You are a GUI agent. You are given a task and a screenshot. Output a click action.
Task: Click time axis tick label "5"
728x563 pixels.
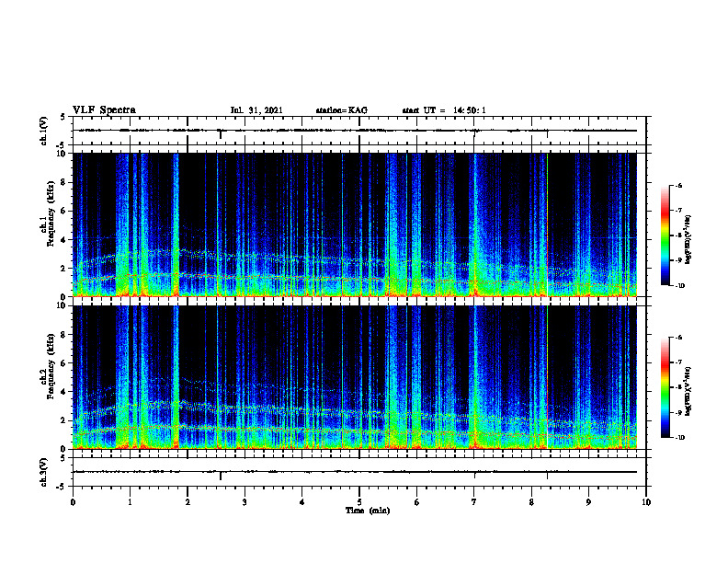(x=359, y=502)
